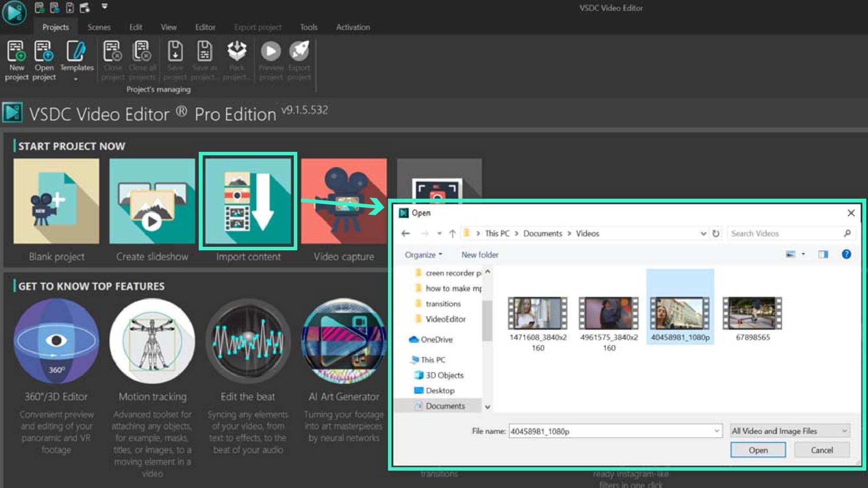Click the VSDC application logo button
The height and width of the screenshot is (488, 868).
click(x=14, y=12)
